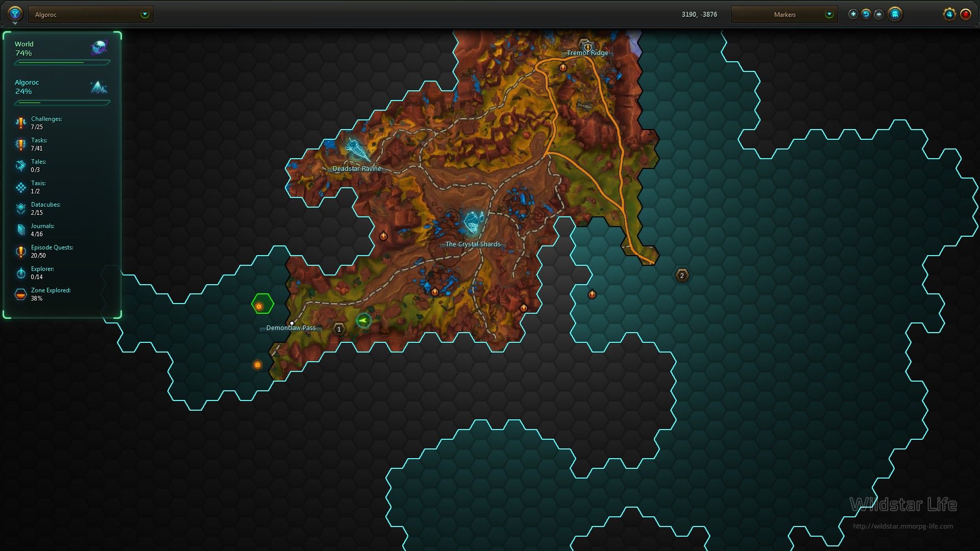The width and height of the screenshot is (980, 551).
Task: Select the Episode Quests icon in panel
Action: pos(20,252)
